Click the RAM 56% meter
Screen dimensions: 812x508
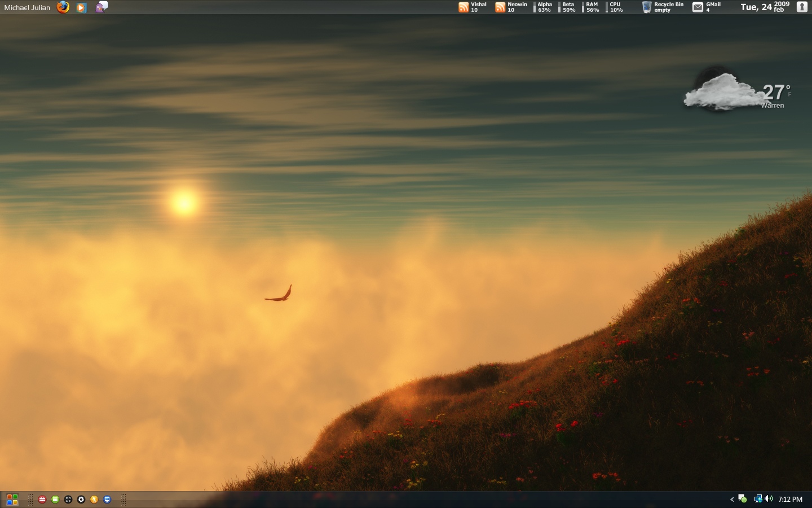pyautogui.click(x=591, y=7)
